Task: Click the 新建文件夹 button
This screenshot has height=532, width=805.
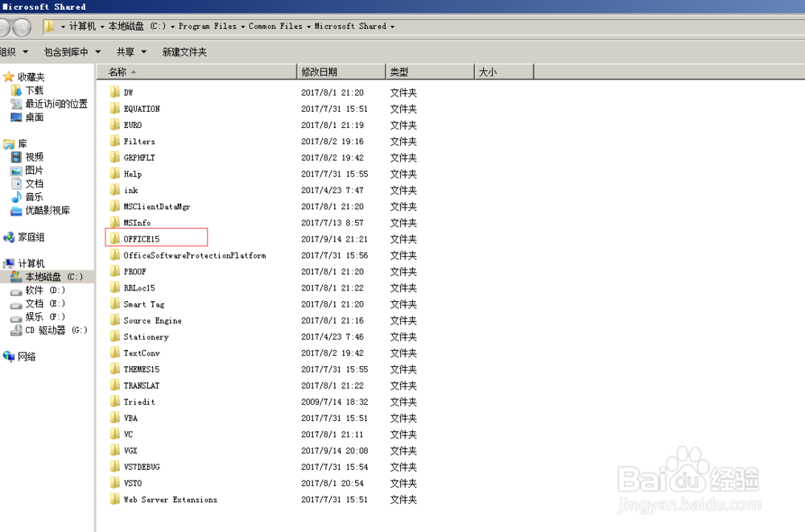Action: (x=184, y=52)
